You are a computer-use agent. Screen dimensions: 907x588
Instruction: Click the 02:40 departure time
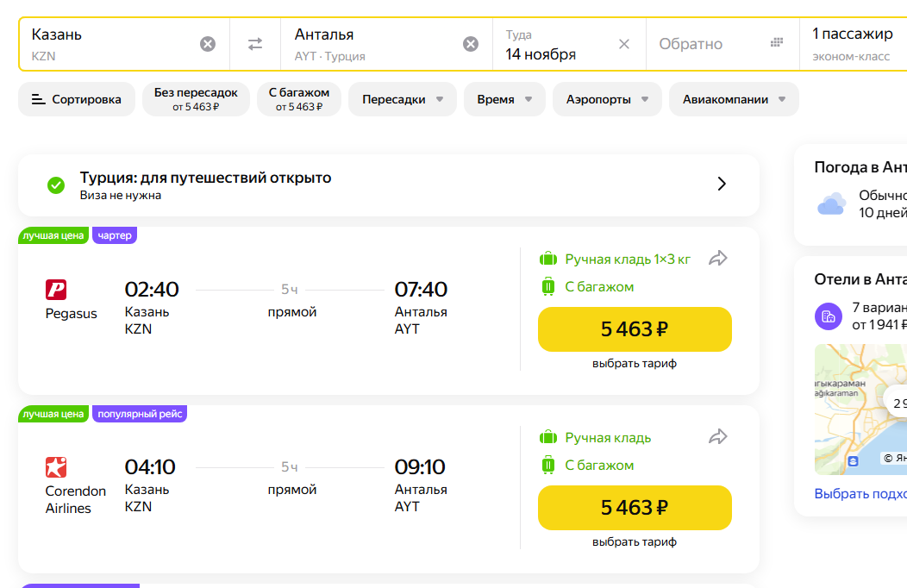pos(152,289)
